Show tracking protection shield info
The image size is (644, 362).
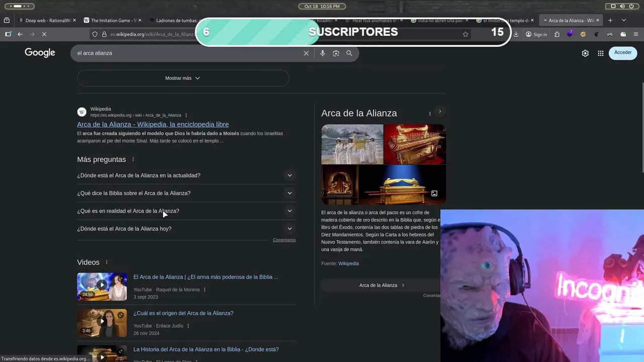pyautogui.click(x=94, y=34)
